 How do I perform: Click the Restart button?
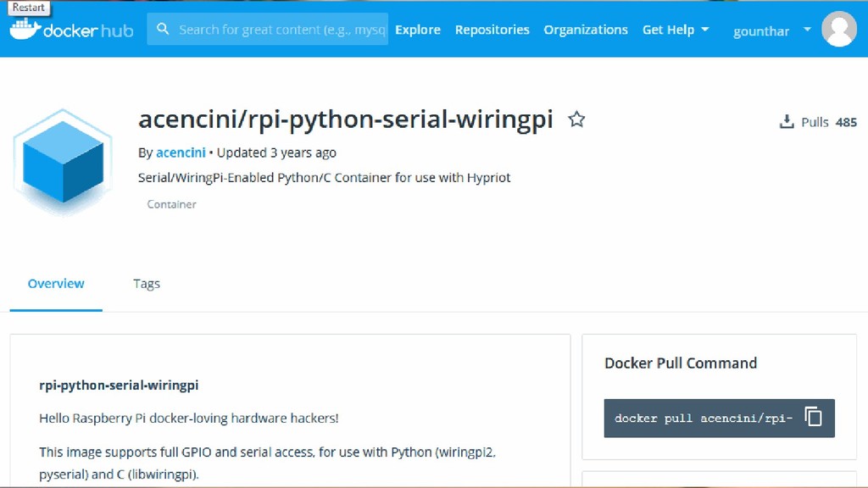[28, 8]
